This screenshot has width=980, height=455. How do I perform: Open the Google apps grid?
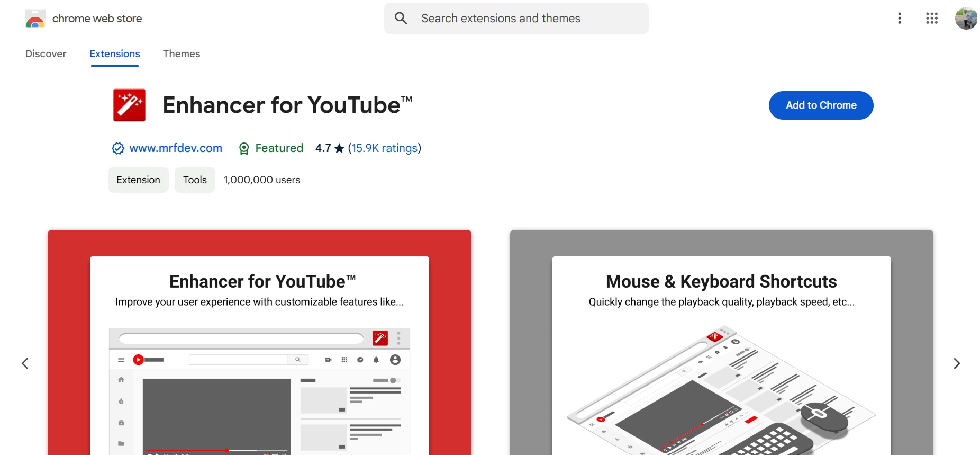click(x=932, y=19)
